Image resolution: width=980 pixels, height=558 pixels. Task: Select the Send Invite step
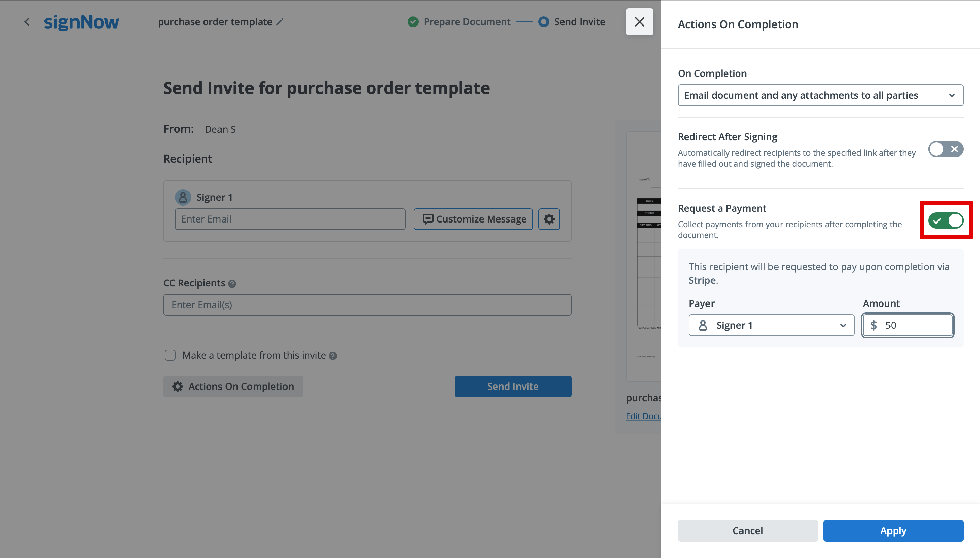[579, 22]
